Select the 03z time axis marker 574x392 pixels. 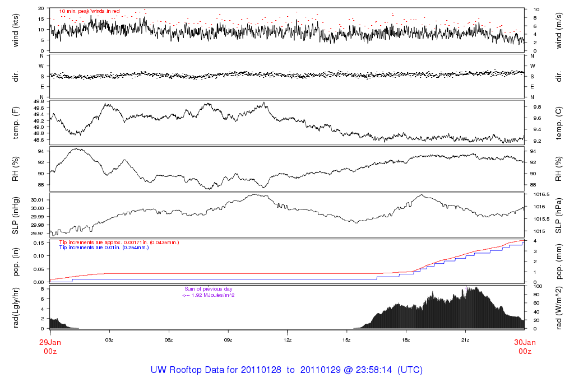tap(109, 340)
